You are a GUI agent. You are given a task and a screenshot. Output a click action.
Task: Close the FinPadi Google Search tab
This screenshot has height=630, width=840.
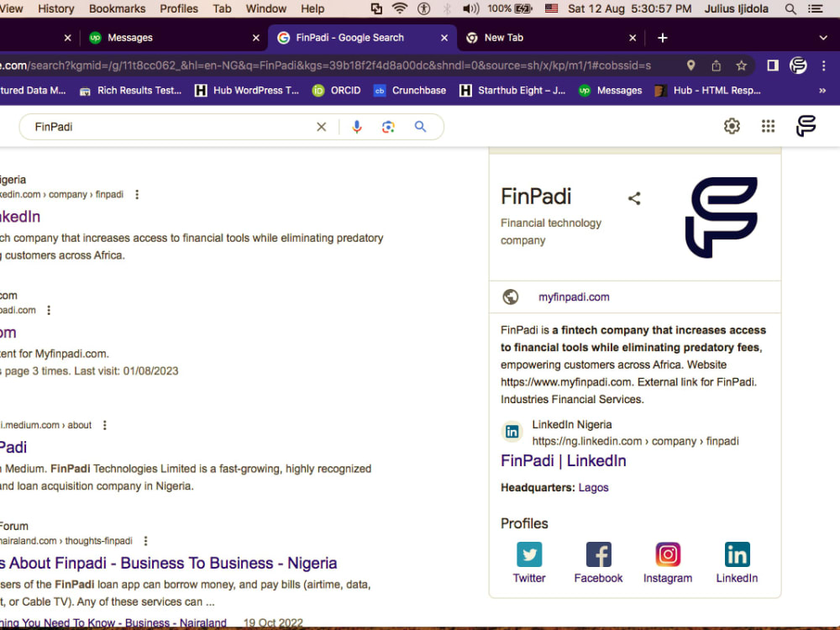[444, 38]
